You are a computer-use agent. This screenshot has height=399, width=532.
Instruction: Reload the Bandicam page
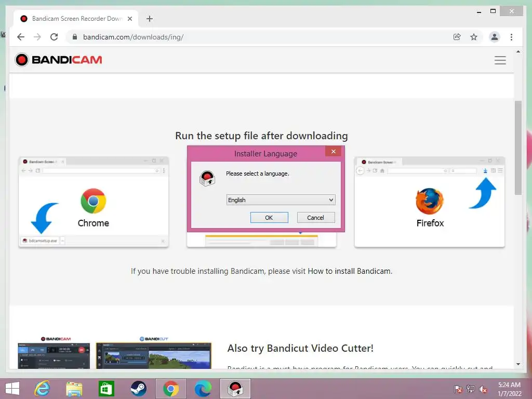coord(54,37)
